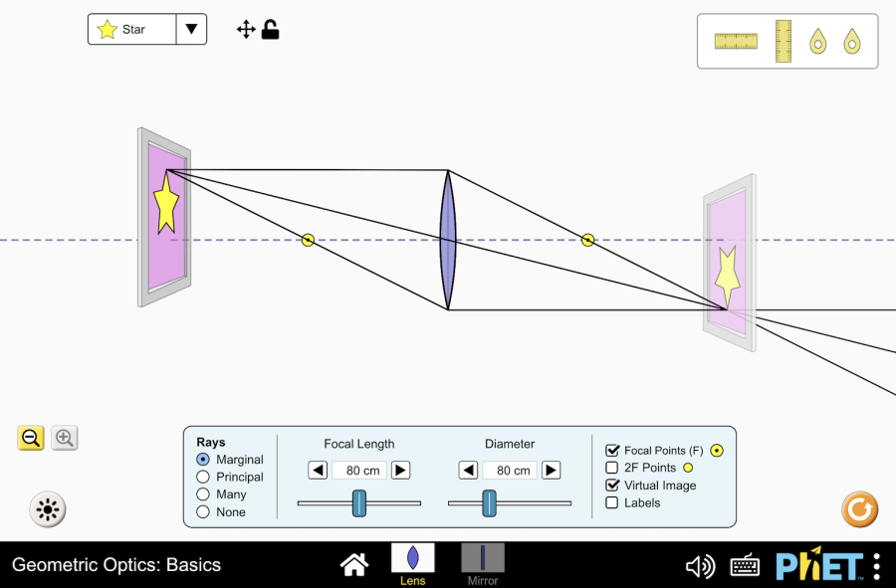Disable the Focal Points (F) checkbox

[x=612, y=451]
